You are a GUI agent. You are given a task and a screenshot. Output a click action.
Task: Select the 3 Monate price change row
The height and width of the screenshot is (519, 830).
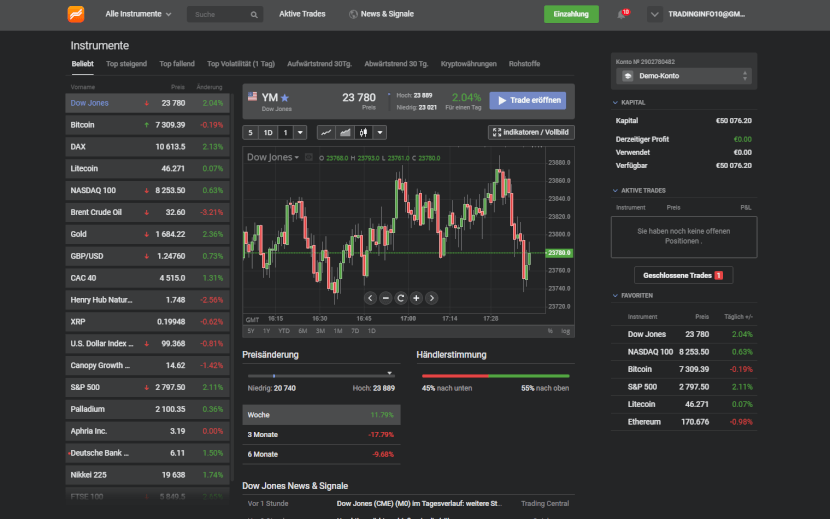click(321, 435)
